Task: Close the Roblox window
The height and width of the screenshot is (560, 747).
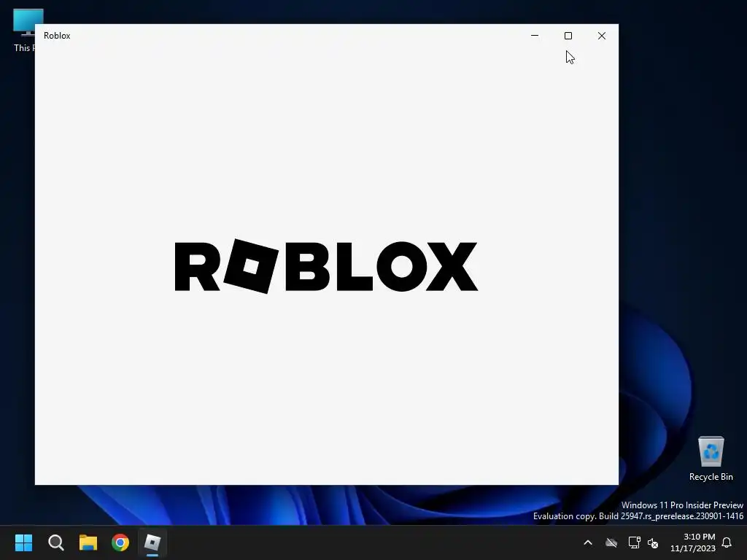Action: (x=602, y=36)
